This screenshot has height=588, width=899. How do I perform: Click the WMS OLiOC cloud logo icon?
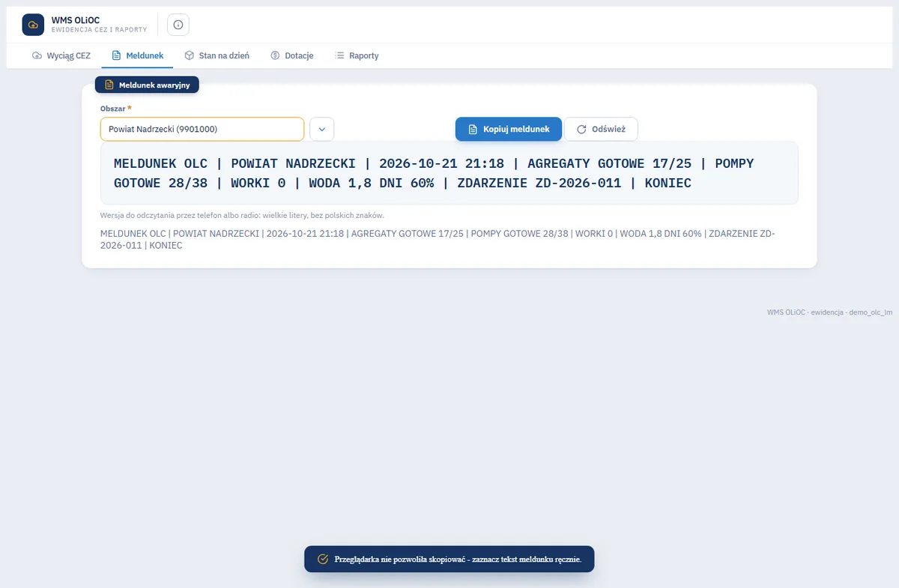[x=33, y=25]
